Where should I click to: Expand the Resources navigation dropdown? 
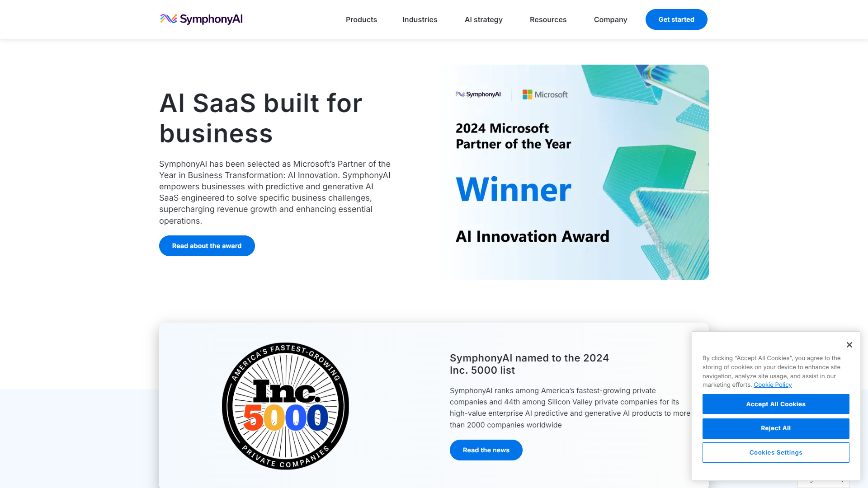[548, 19]
